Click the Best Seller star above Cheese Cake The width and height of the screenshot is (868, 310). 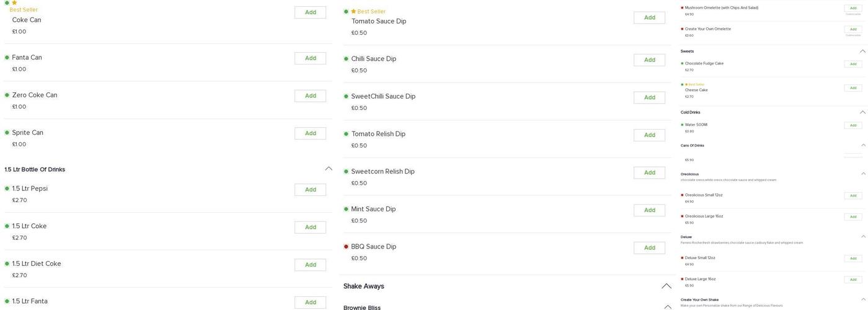coord(686,84)
